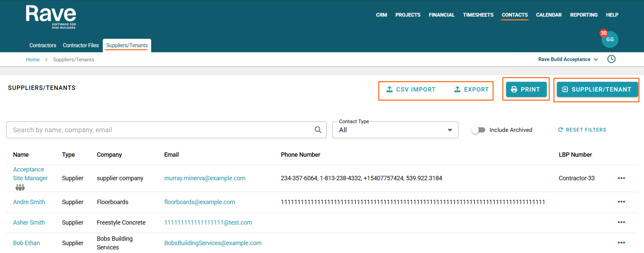Open the Projects menu
The width and height of the screenshot is (644, 253).
pyautogui.click(x=408, y=15)
